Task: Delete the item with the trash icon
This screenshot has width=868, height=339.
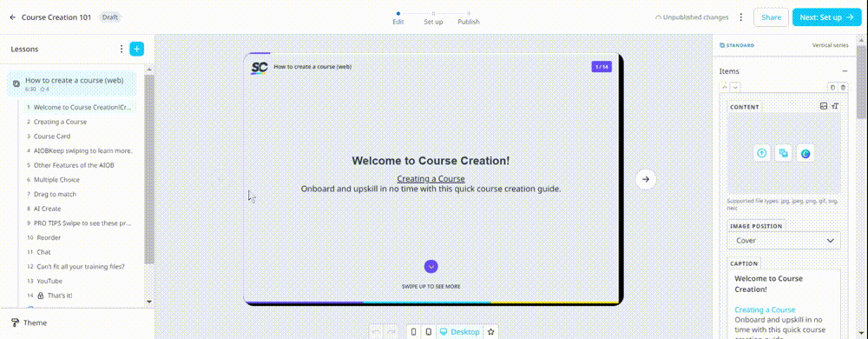Action: click(843, 87)
